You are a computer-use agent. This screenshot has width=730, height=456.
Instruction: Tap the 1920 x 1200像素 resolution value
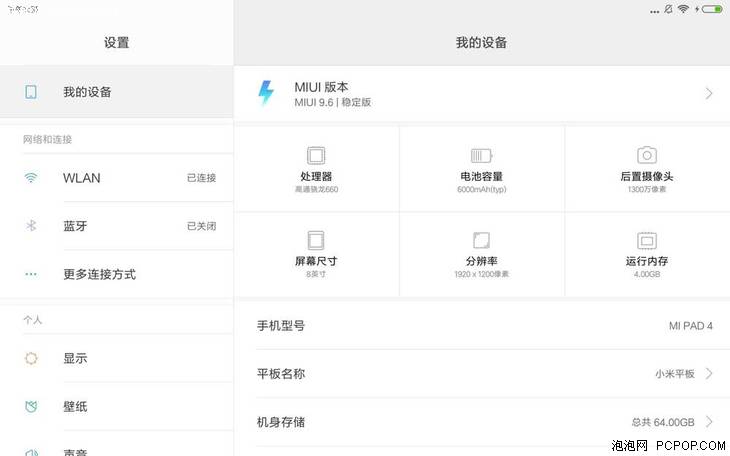coord(481,274)
